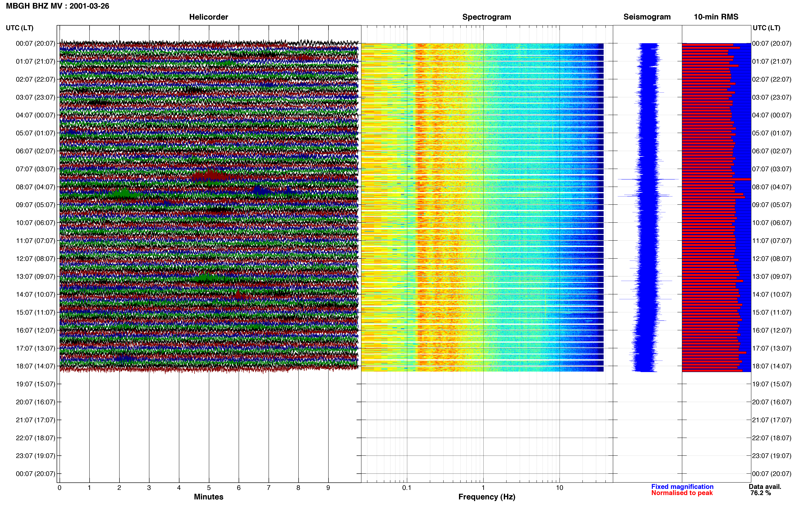
Task: Click left time label '19:07 (15:07)'
Action: [36, 384]
